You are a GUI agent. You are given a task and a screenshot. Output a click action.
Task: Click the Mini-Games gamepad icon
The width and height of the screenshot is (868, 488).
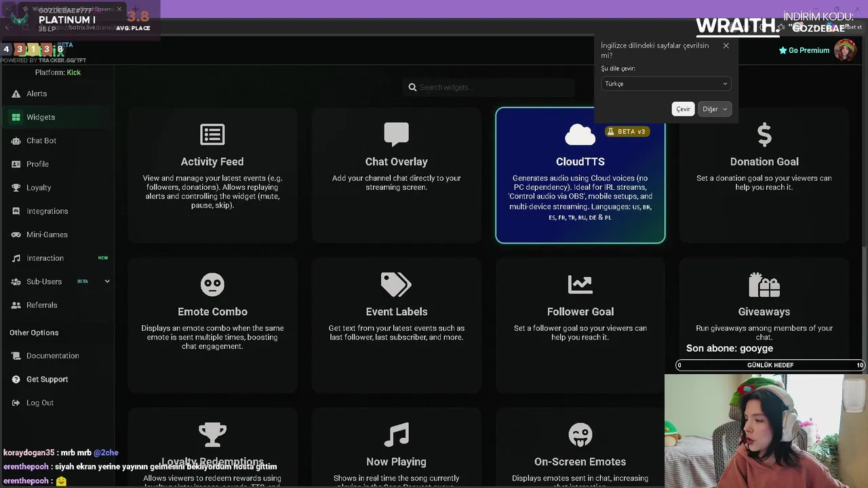16,235
